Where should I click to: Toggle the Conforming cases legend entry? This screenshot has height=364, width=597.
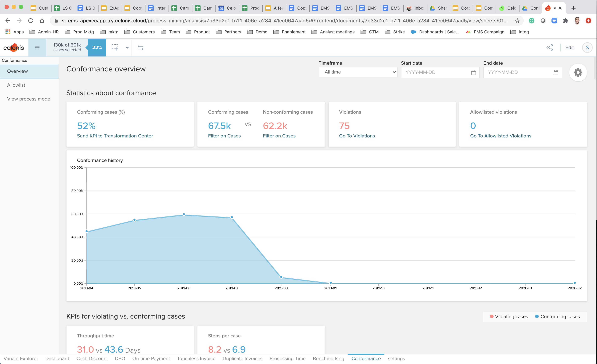pyautogui.click(x=557, y=316)
